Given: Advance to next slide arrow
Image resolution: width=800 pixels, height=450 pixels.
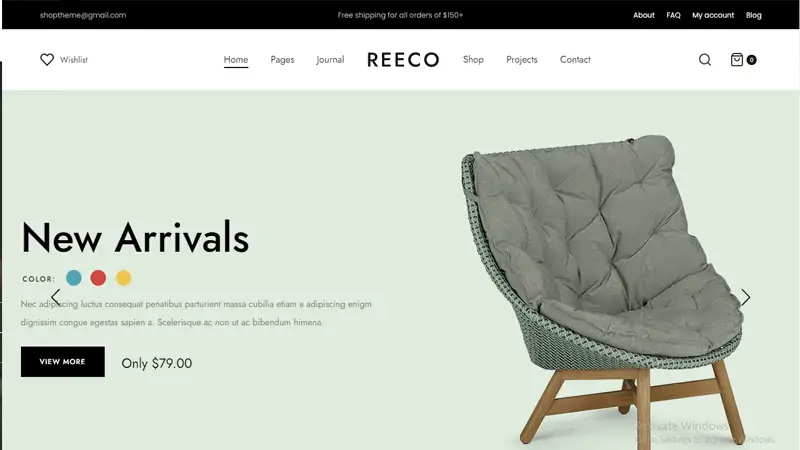Looking at the screenshot, I should [745, 297].
